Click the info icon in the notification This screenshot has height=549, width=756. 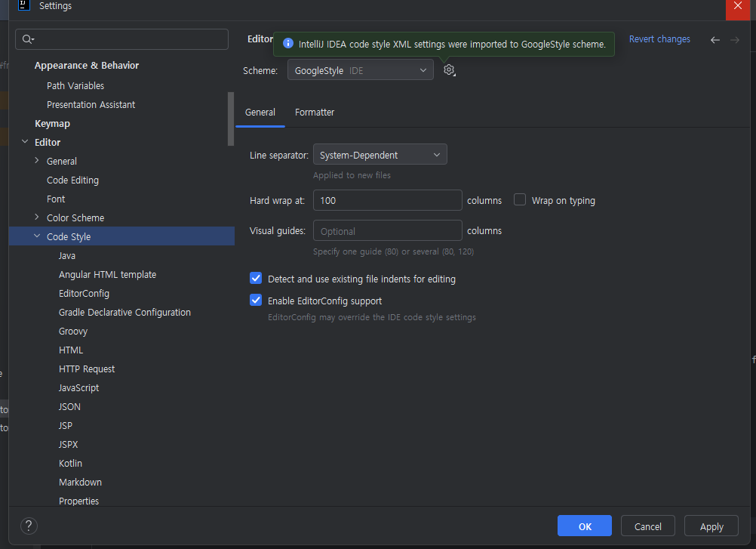[x=288, y=43]
